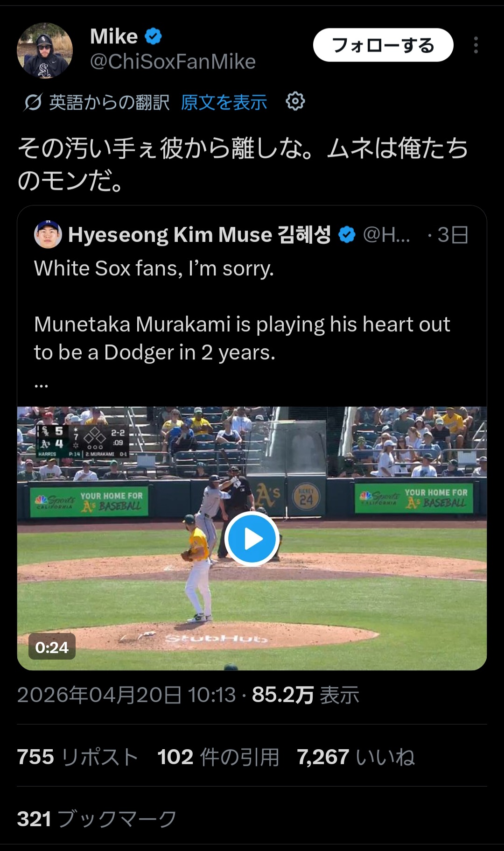Open Mike's profile avatar
The width and height of the screenshot is (504, 851).
45,50
